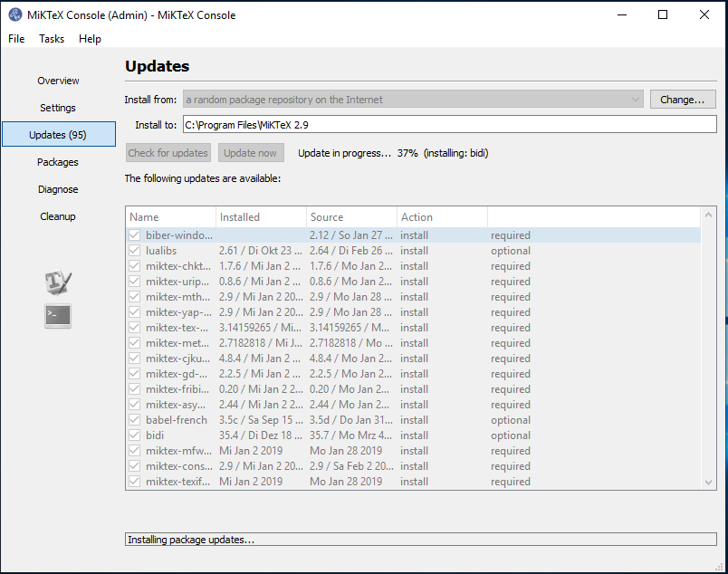Sort by the Name column header
This screenshot has height=574, width=728.
click(170, 217)
